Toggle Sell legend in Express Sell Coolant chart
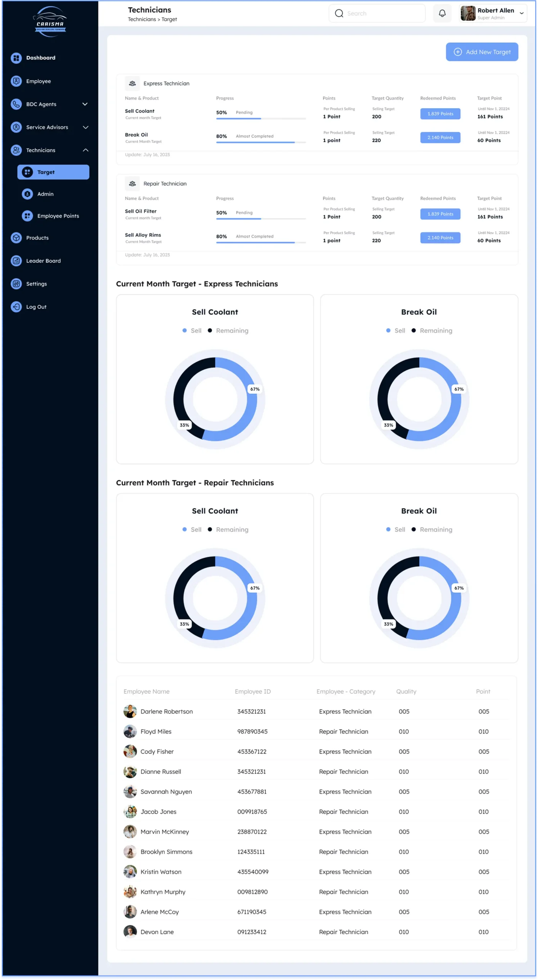This screenshot has height=980, width=538. pos(192,330)
